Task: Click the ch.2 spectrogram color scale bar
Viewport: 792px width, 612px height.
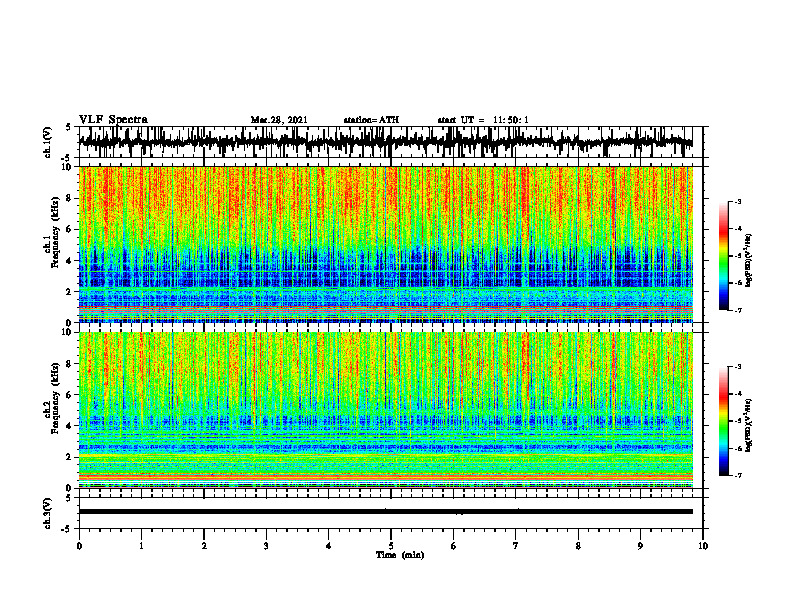Action: click(724, 421)
